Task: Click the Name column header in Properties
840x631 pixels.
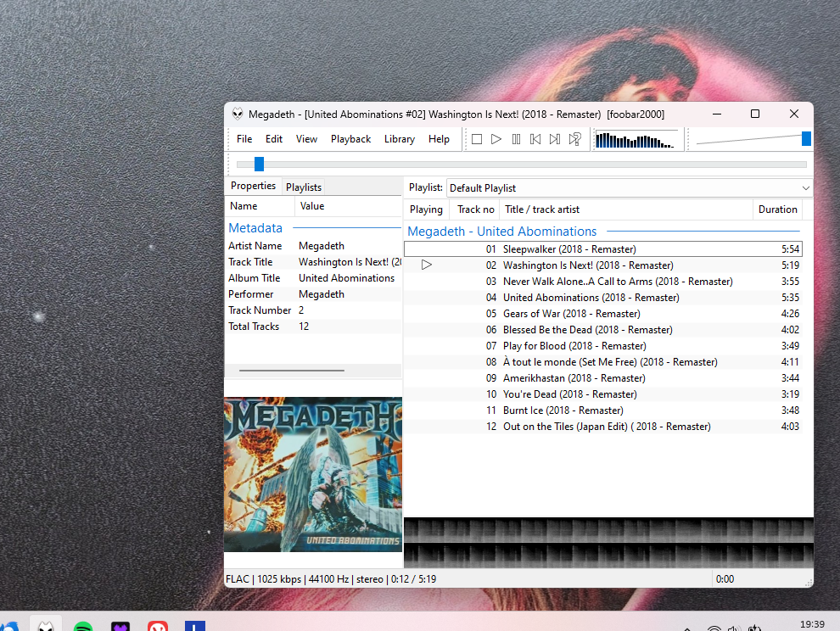Action: [260, 206]
